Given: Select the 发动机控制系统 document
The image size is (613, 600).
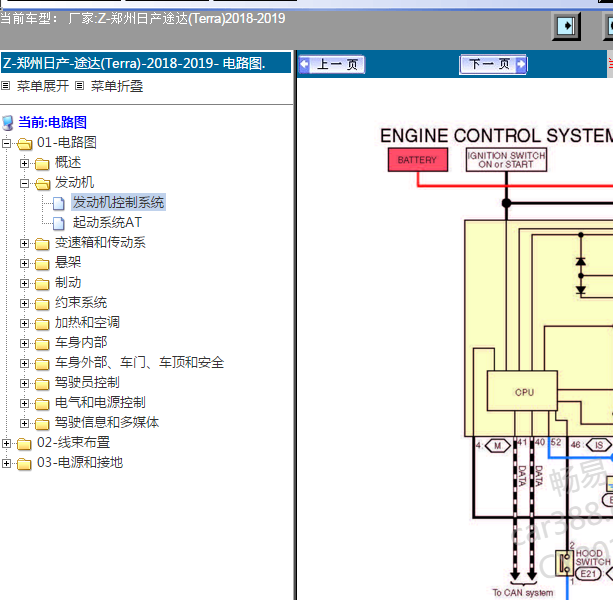Looking at the screenshot, I should [x=118, y=202].
